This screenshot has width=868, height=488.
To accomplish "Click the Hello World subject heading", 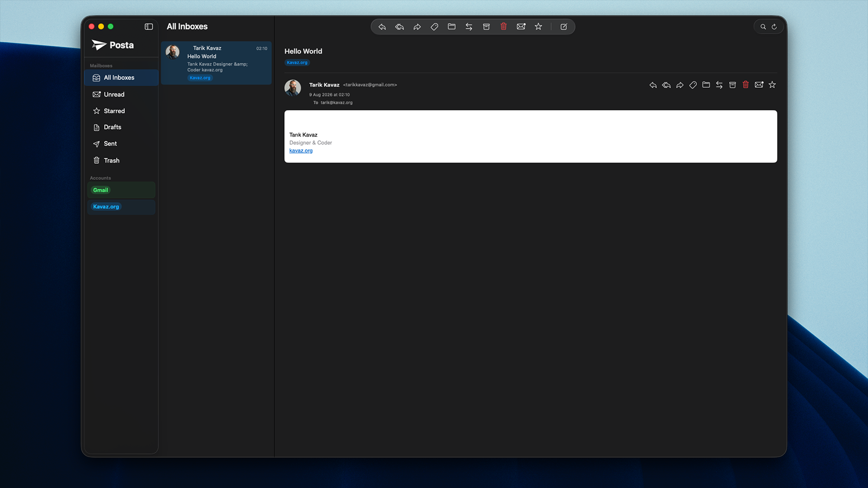I will click(x=303, y=52).
